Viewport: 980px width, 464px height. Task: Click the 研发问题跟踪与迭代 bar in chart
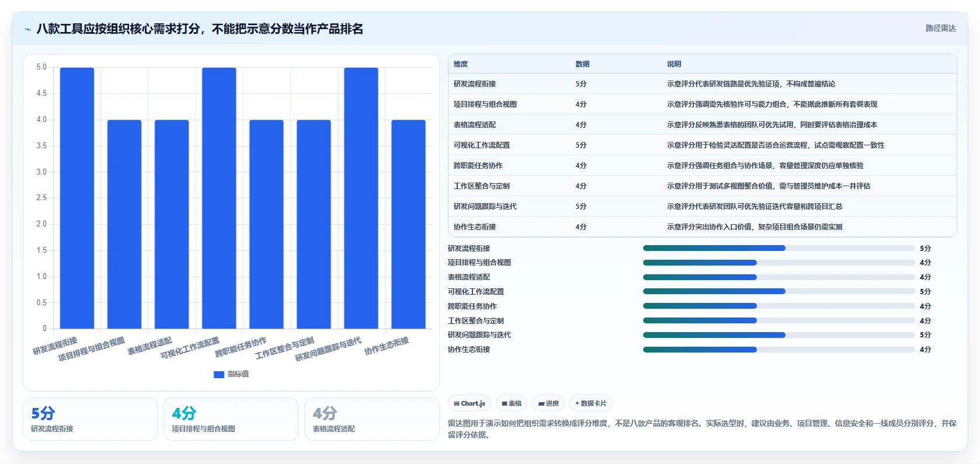tap(361, 198)
